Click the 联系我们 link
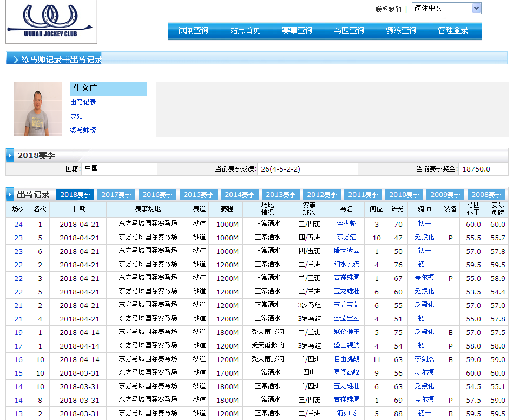 [388, 9]
